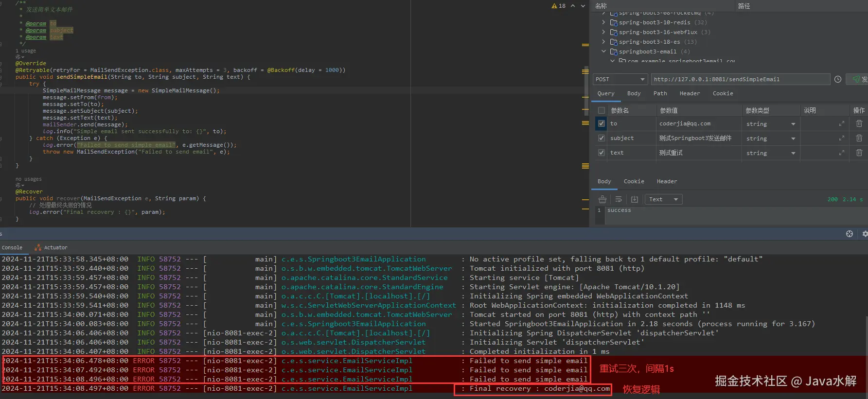Click the crosshair icon above the console
This screenshot has width=868, height=399.
[850, 234]
